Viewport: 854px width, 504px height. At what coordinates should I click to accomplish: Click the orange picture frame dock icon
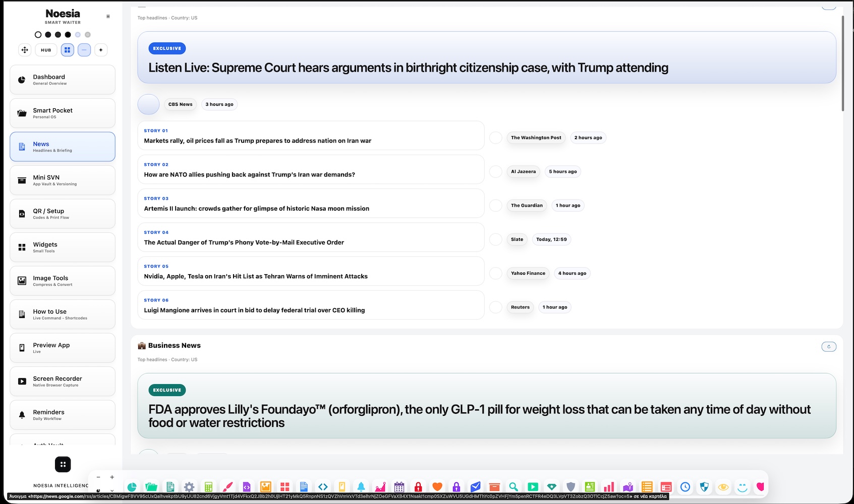[x=266, y=487]
